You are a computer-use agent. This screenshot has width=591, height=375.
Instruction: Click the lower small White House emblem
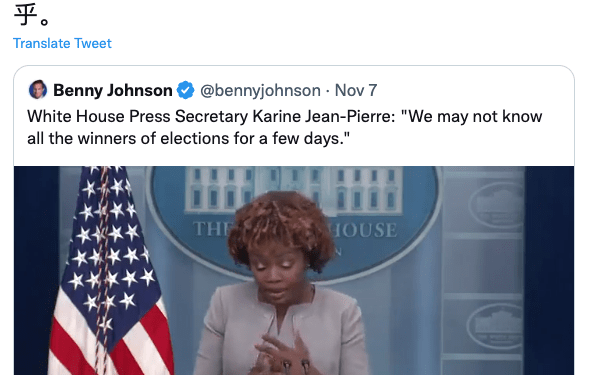click(x=497, y=326)
